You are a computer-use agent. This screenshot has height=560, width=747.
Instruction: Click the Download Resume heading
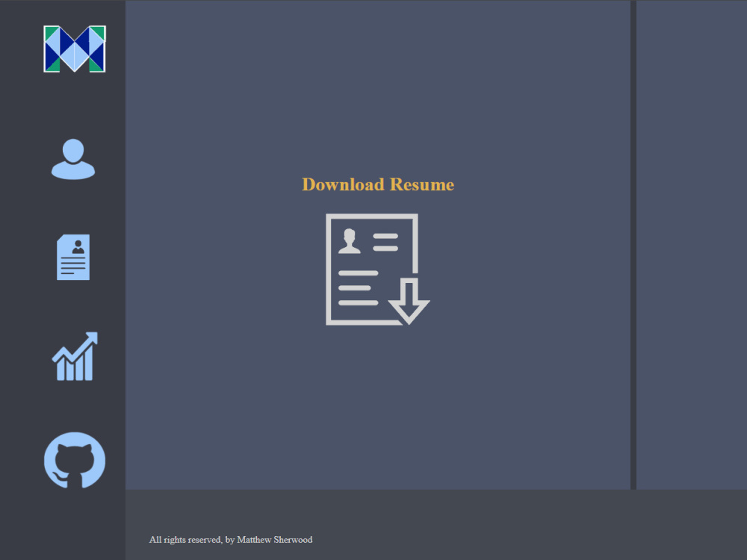[x=378, y=184]
